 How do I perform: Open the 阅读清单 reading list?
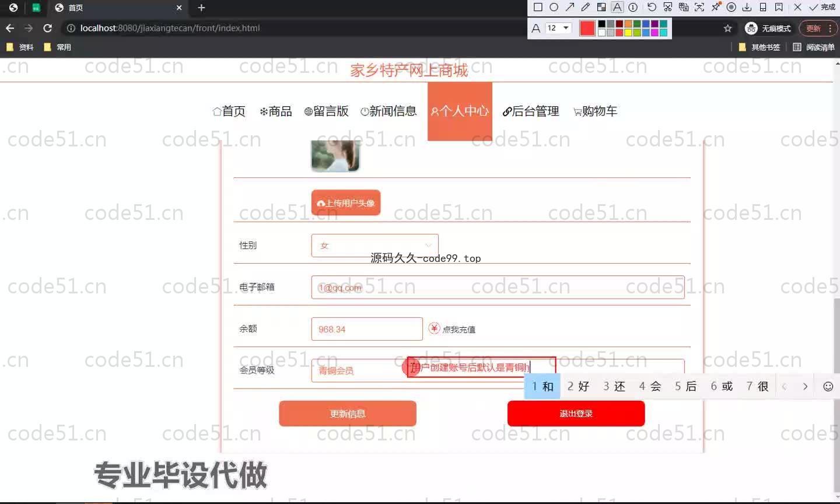pos(814,47)
